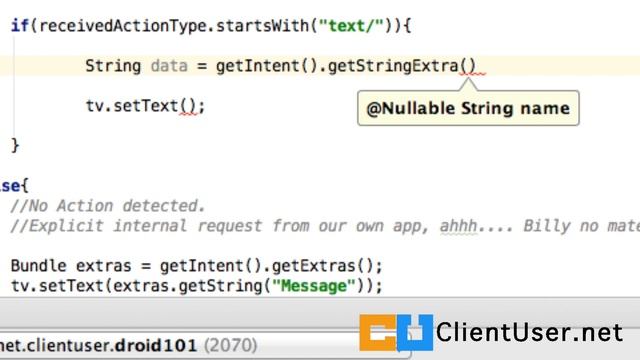Click inside tv.setText() empty parentheses

click(188, 106)
